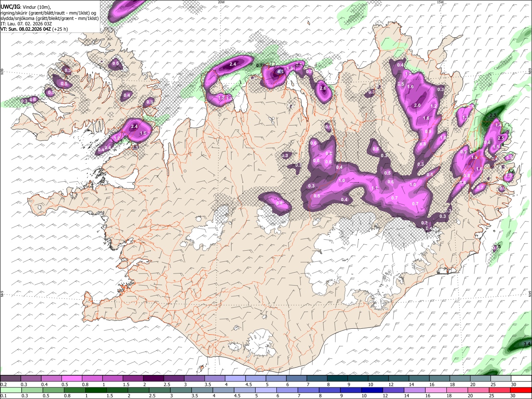The width and height of the screenshot is (532, 399).
Task: Click the '20W' longitude label at the top
Action: pyautogui.click(x=221, y=2)
